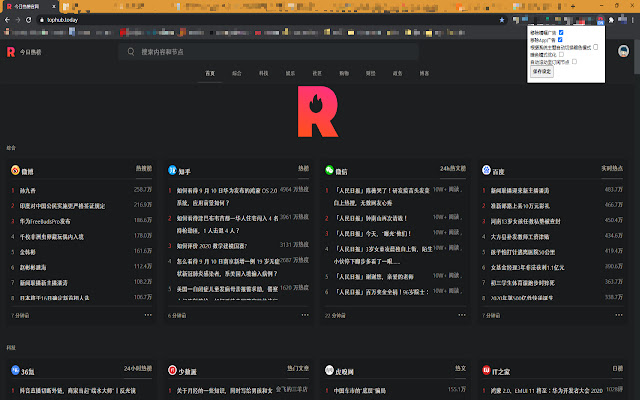Image resolution: width=640 pixels, height=400 pixels.
Task: Open the more options dots on 百度 card
Action: click(619, 315)
